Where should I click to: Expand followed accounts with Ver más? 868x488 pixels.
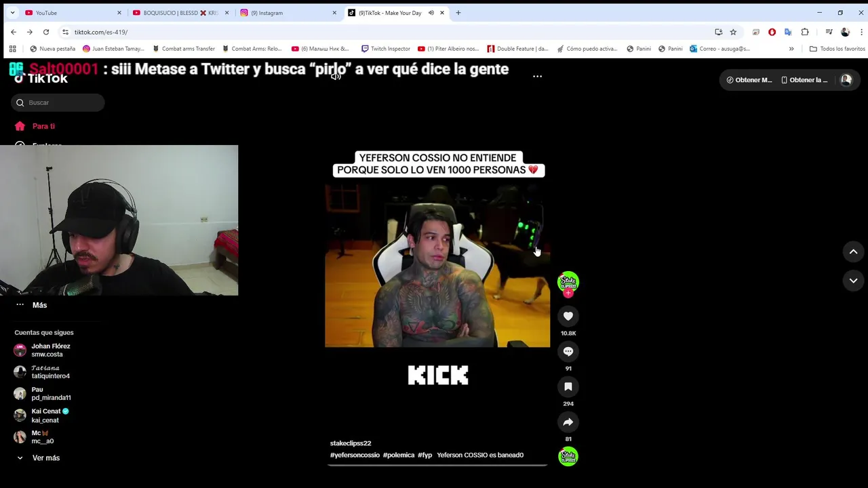point(38,457)
